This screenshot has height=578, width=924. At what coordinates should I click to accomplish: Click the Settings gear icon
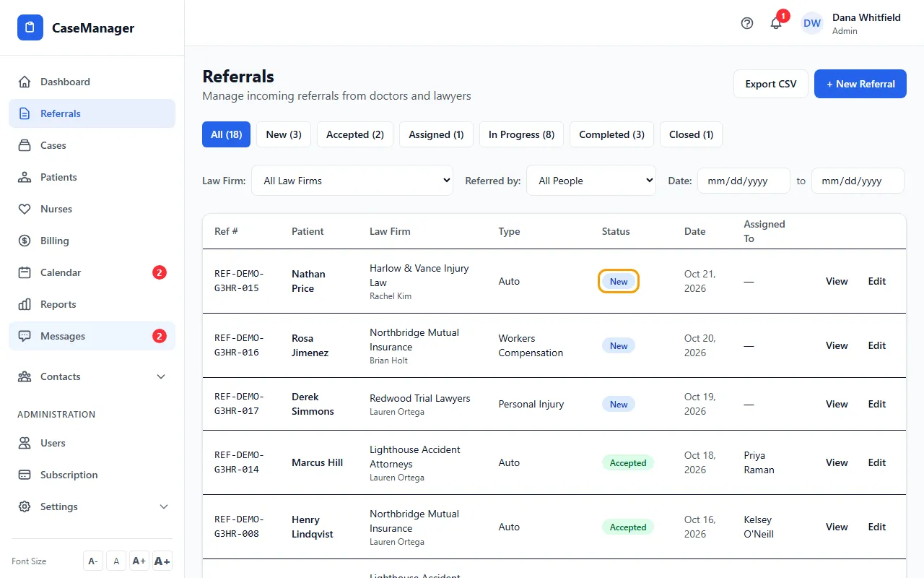click(x=25, y=506)
